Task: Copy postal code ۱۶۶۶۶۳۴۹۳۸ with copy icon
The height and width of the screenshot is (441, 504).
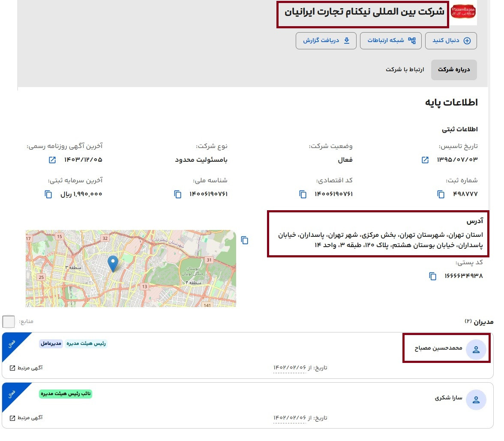Action: 433,276
